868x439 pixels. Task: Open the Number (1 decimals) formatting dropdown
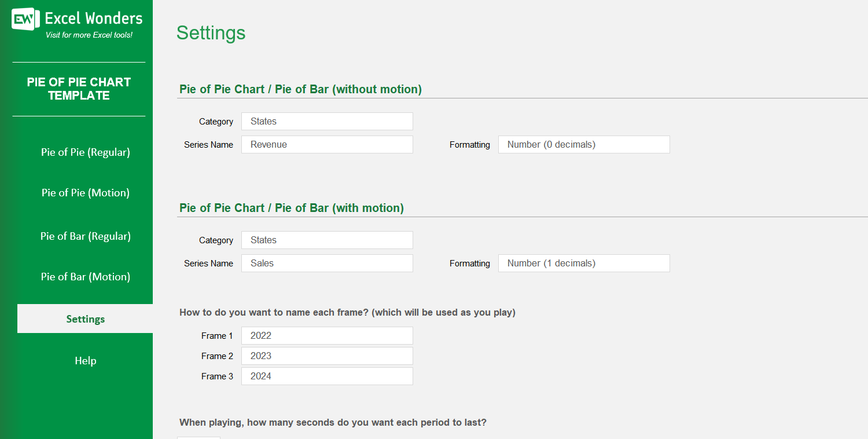click(583, 264)
